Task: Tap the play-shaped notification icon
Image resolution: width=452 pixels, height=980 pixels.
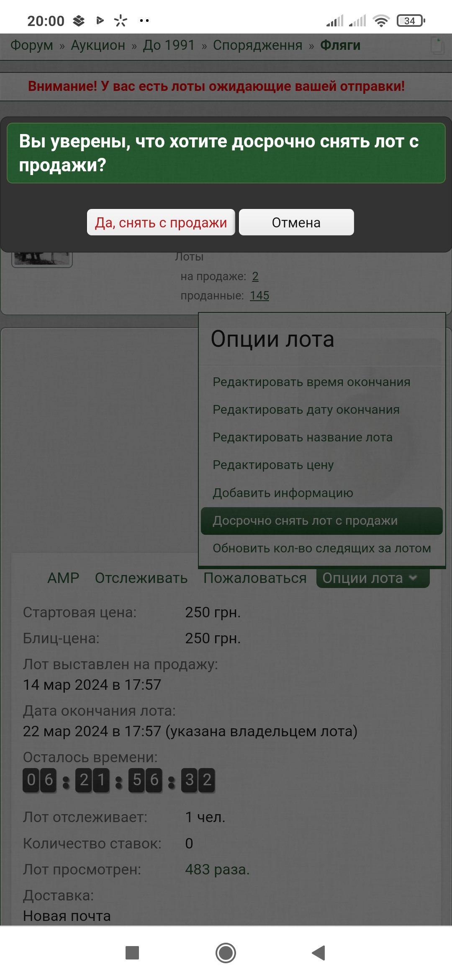Action: tap(100, 21)
